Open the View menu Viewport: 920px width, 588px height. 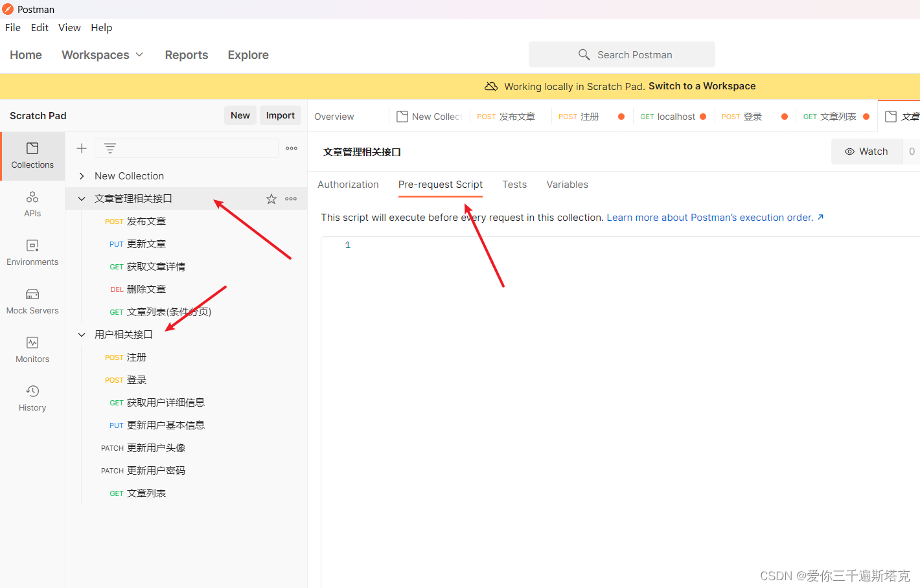[69, 27]
